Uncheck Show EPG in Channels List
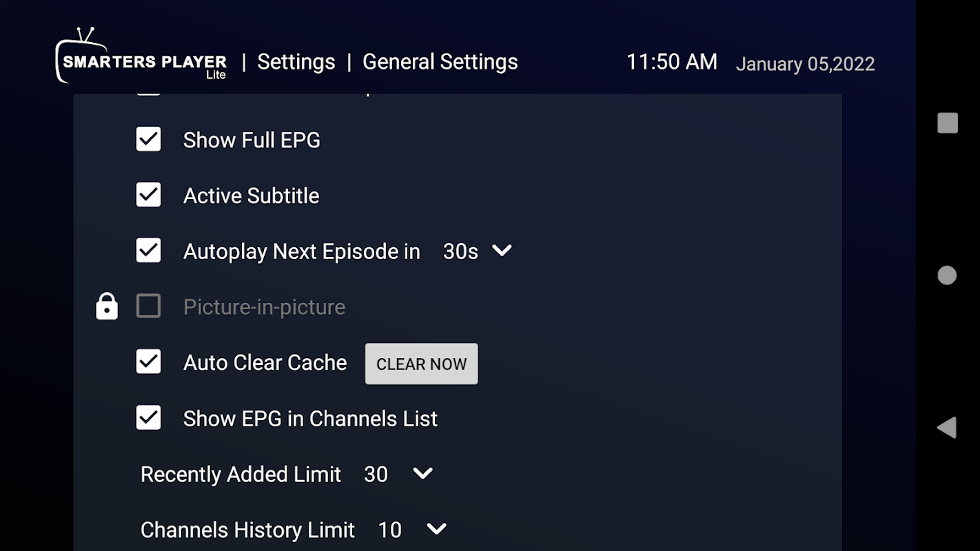This screenshot has width=980, height=551. 149,417
